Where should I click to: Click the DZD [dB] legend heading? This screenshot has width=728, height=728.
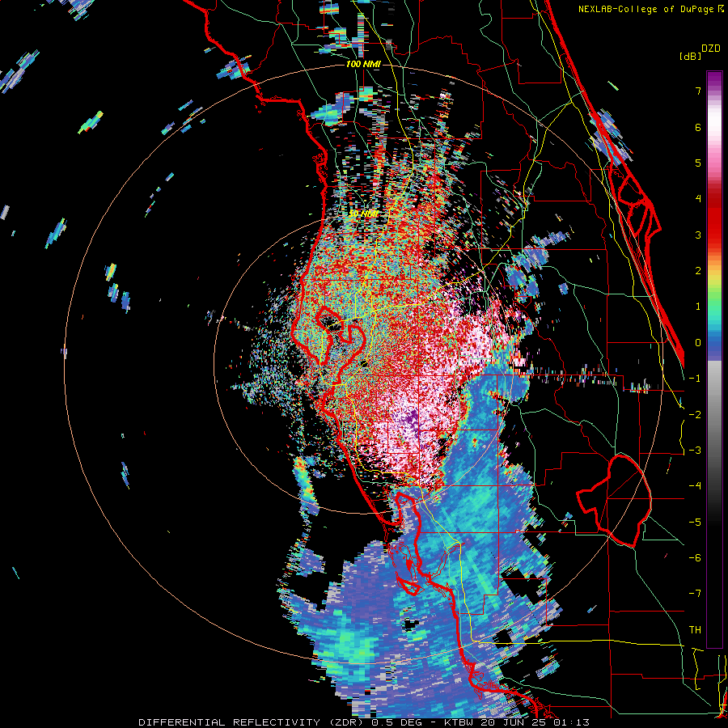pos(700,52)
